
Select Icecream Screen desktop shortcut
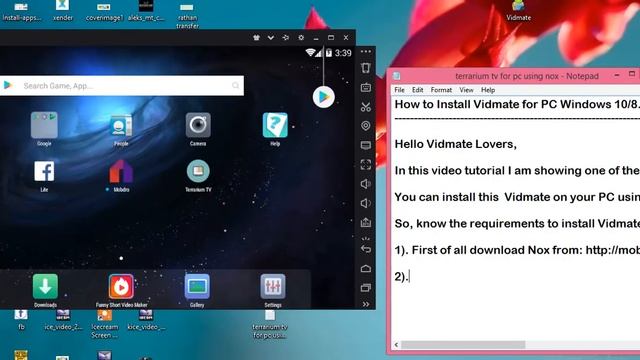(104, 324)
